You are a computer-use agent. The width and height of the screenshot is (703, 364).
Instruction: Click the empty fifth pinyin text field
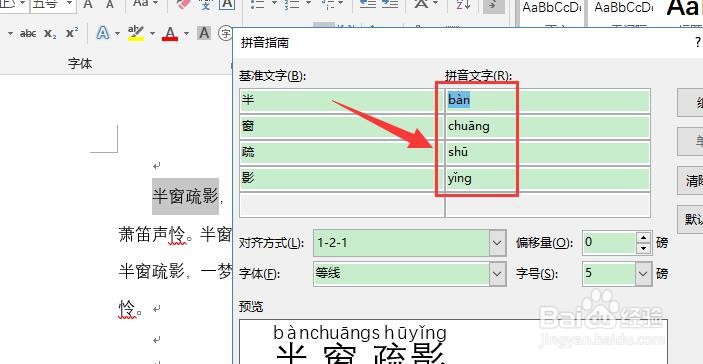(x=547, y=205)
